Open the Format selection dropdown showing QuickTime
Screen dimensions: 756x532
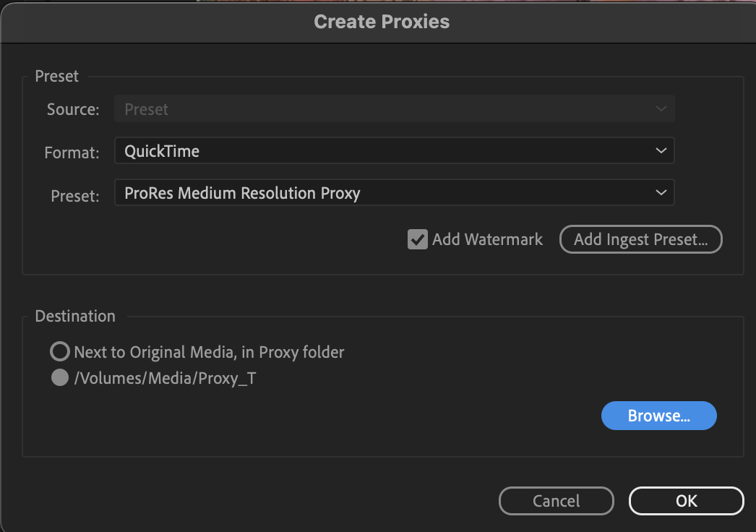(x=395, y=150)
